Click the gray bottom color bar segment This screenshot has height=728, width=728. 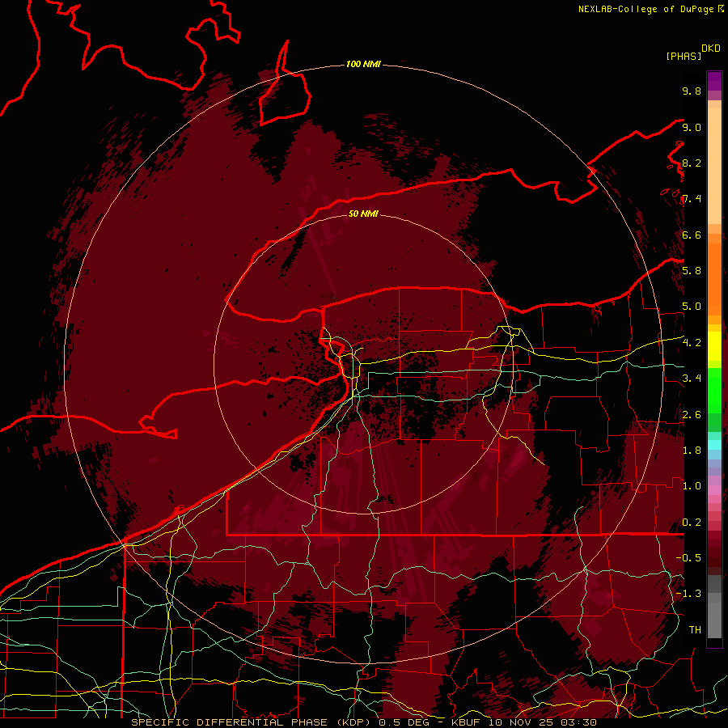click(714, 617)
